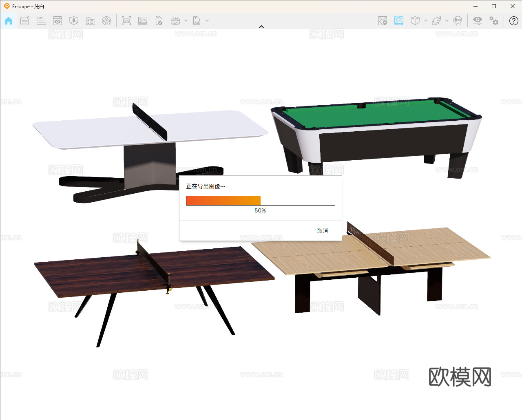Click the buildings icon in the toolbar
The image size is (522, 420).
90,21
